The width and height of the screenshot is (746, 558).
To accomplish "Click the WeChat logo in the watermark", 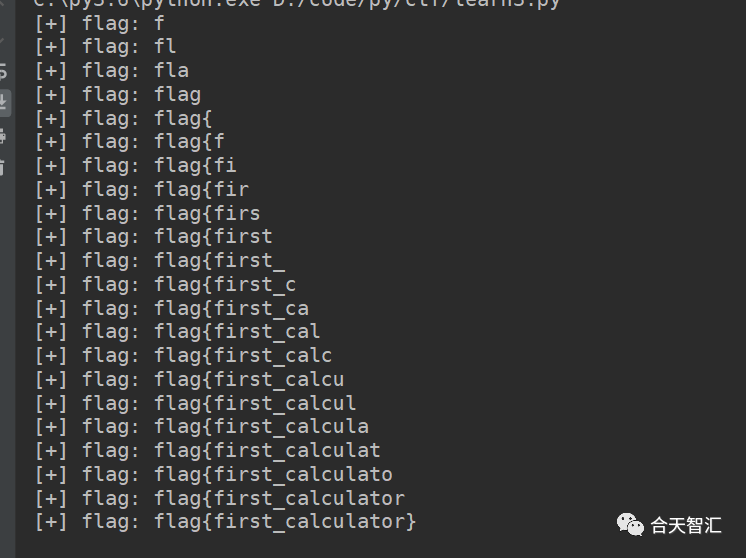I will [x=630, y=523].
